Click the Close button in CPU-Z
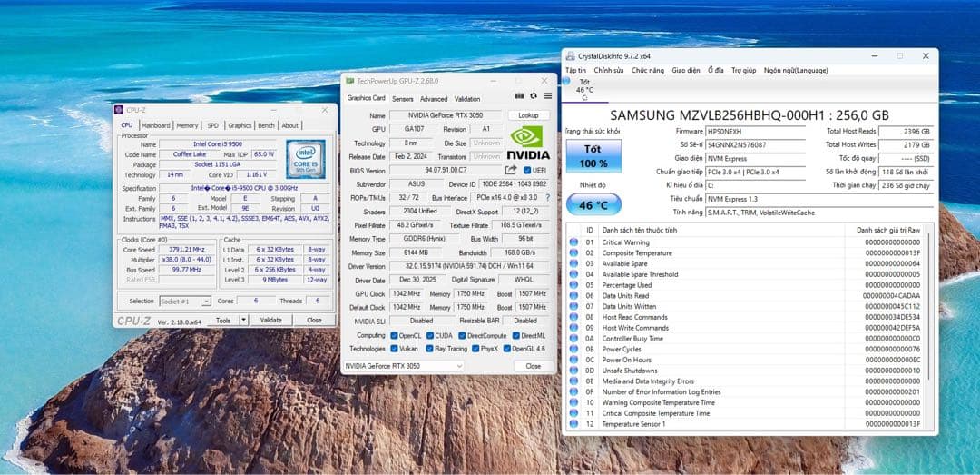 point(314,320)
